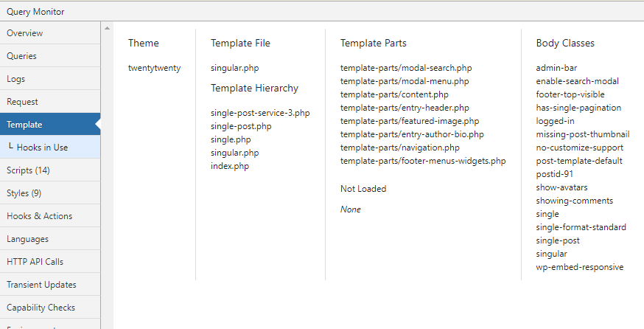Click singular.php under Template File

[x=234, y=68]
